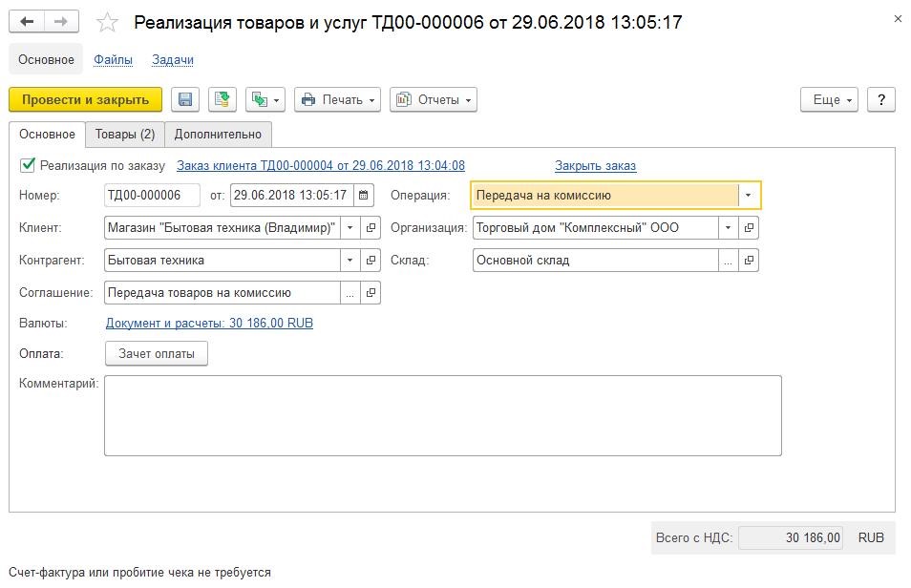
Task: Click the save document floppy disk icon
Action: 185,99
